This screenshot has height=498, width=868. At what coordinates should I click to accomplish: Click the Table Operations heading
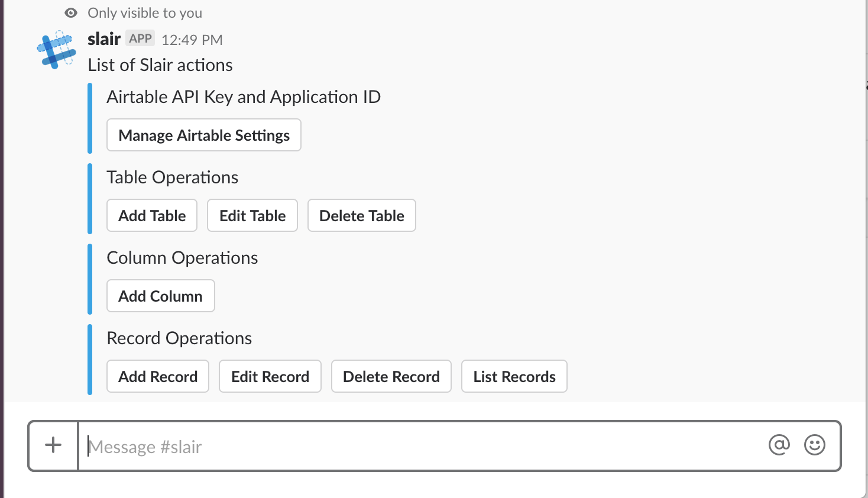pos(173,177)
